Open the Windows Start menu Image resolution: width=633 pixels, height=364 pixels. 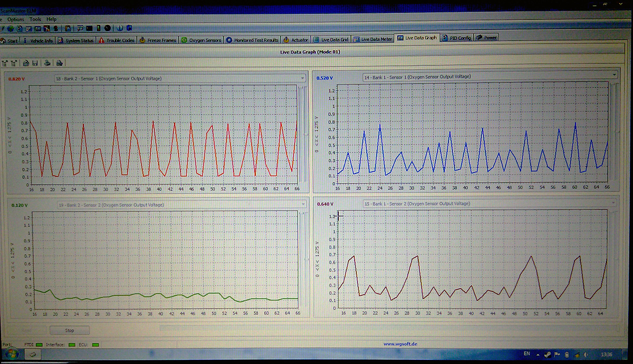10,354
